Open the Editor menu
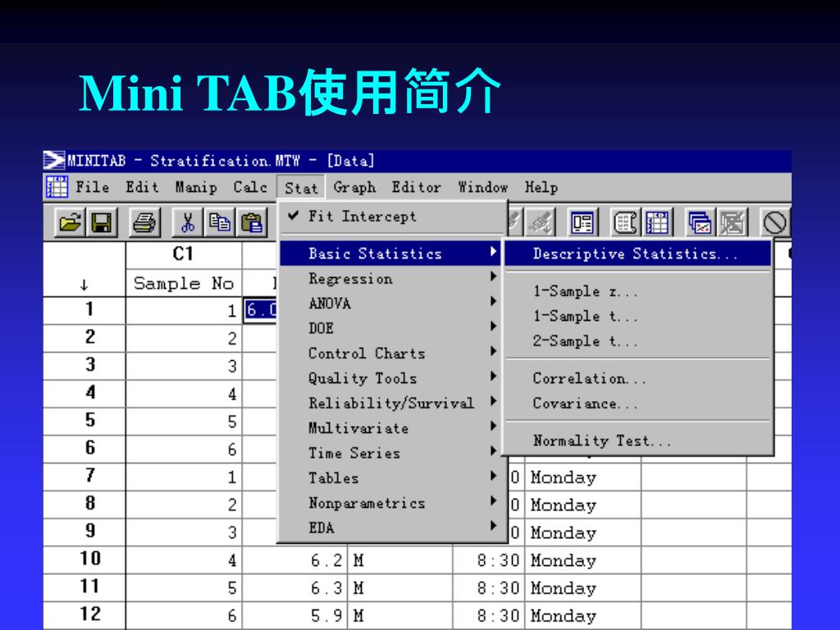This screenshot has width=840, height=630. pyautogui.click(x=416, y=187)
